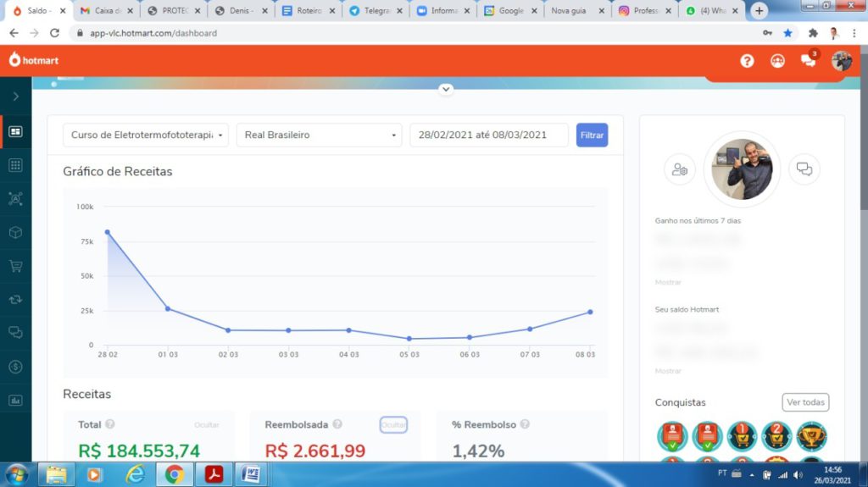
Task: Click the Filtrar button
Action: coord(592,135)
